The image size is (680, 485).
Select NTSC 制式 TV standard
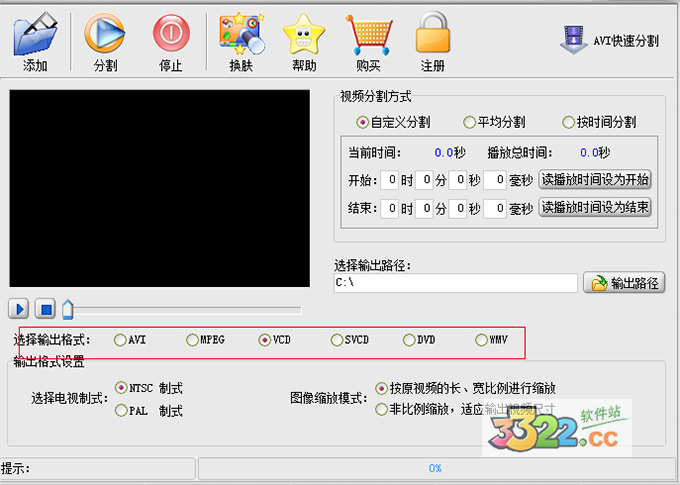(149, 387)
